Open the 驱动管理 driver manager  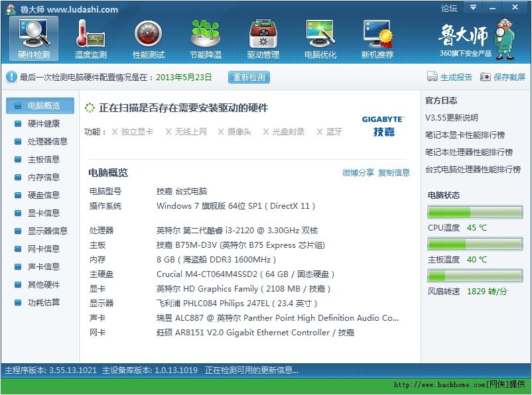click(x=263, y=38)
